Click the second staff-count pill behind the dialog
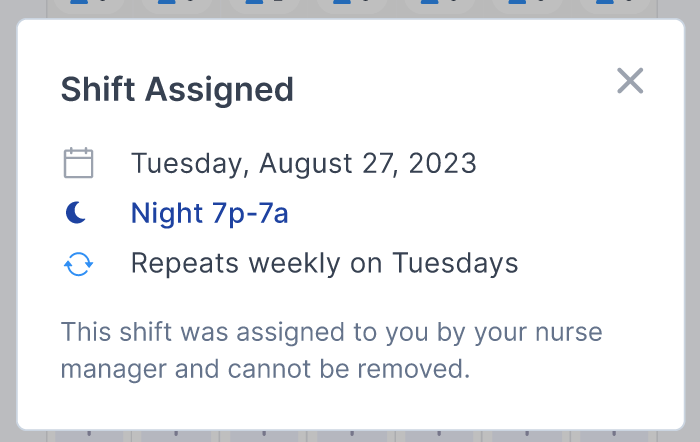 click(x=176, y=5)
